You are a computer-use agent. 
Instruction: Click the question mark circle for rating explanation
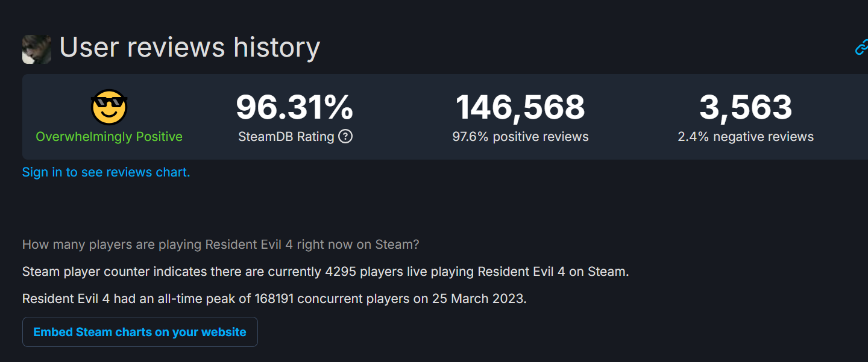click(x=345, y=137)
